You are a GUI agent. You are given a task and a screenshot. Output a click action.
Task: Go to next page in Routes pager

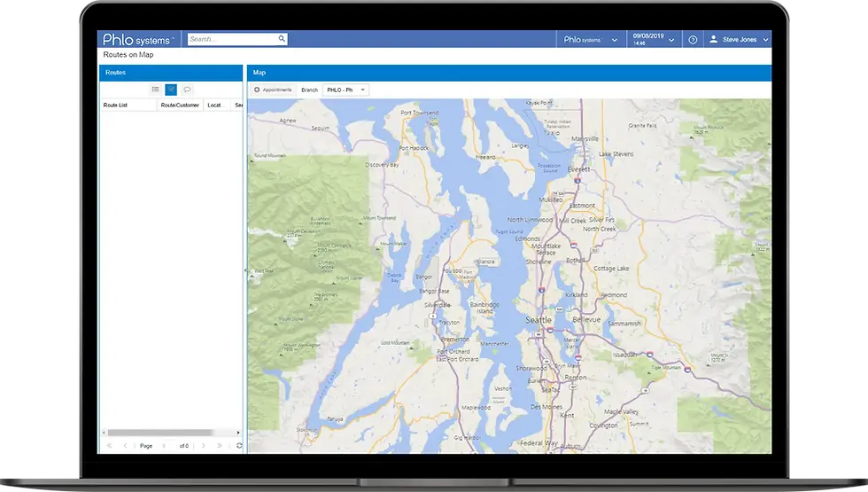point(203,445)
